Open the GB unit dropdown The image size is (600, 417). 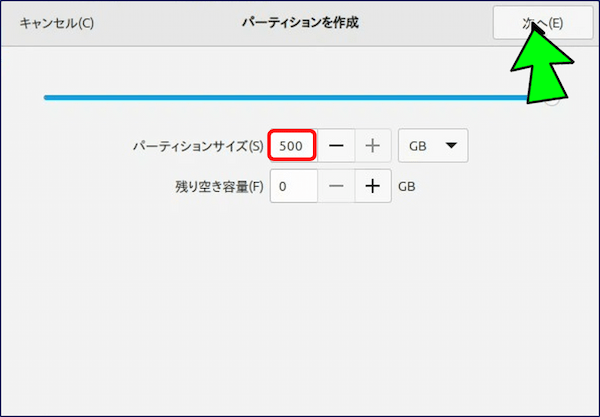click(x=432, y=146)
